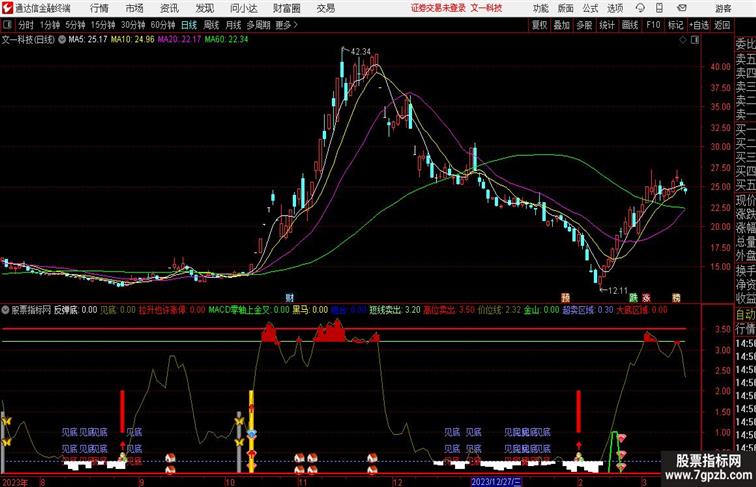Toggle the side panel icon at chart top-right
Viewport: 756px width, 487px height.
695,40
